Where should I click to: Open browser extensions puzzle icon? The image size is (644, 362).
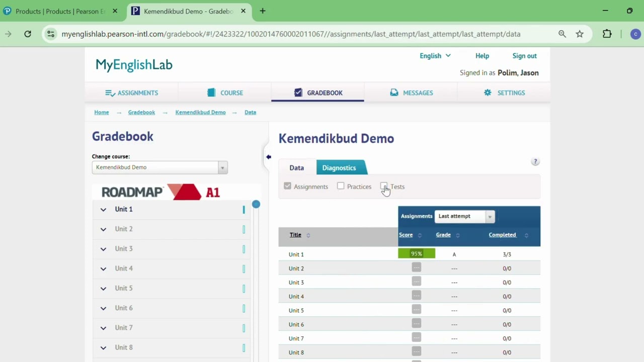[x=607, y=34]
